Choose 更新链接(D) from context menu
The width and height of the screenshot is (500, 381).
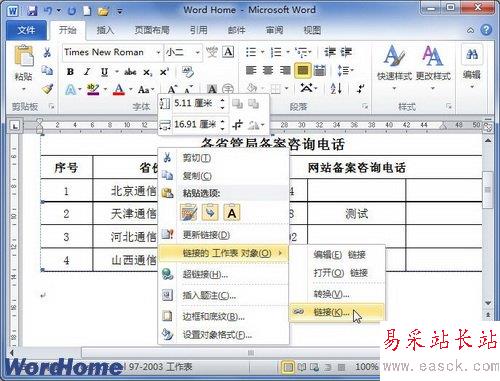[223, 235]
